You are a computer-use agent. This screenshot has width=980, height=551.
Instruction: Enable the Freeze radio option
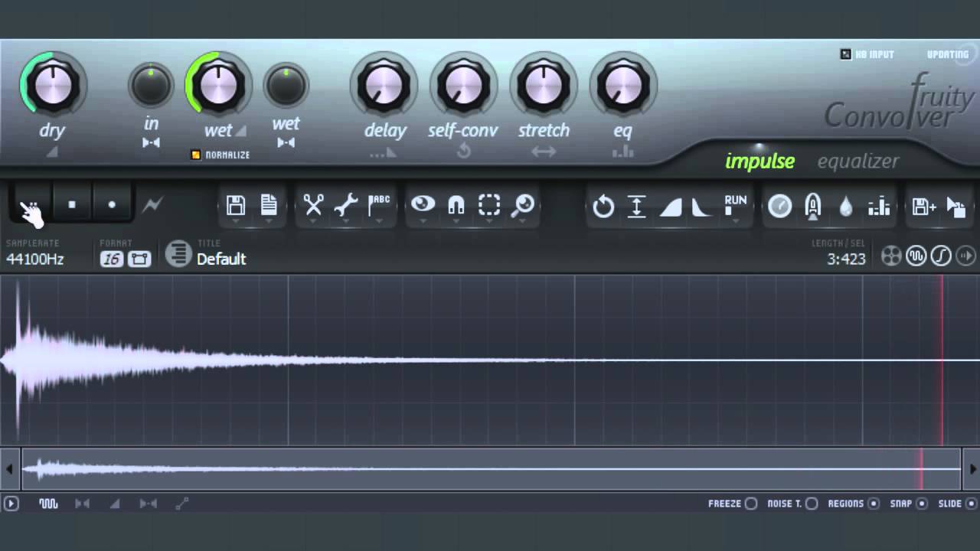pos(751,504)
